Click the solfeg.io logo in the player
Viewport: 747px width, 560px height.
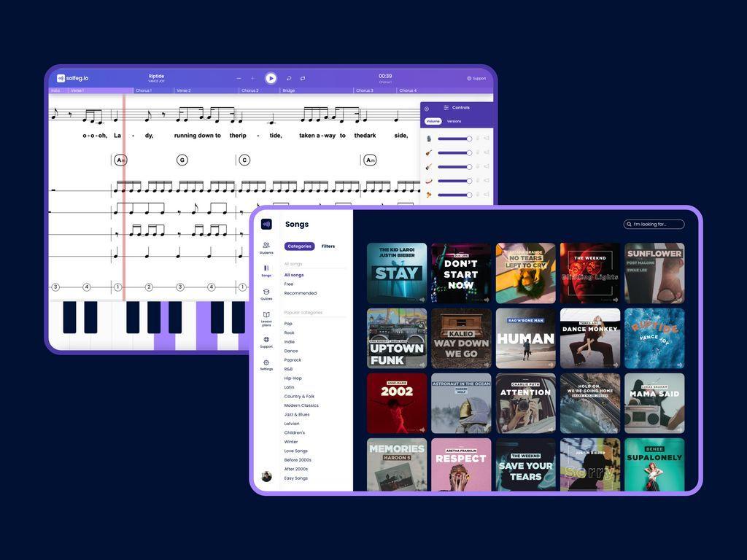(72, 78)
